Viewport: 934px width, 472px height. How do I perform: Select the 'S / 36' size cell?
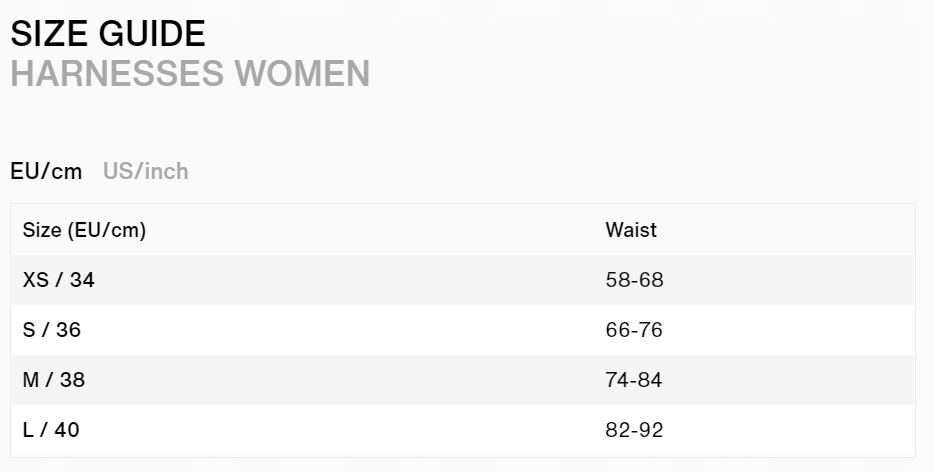(51, 330)
